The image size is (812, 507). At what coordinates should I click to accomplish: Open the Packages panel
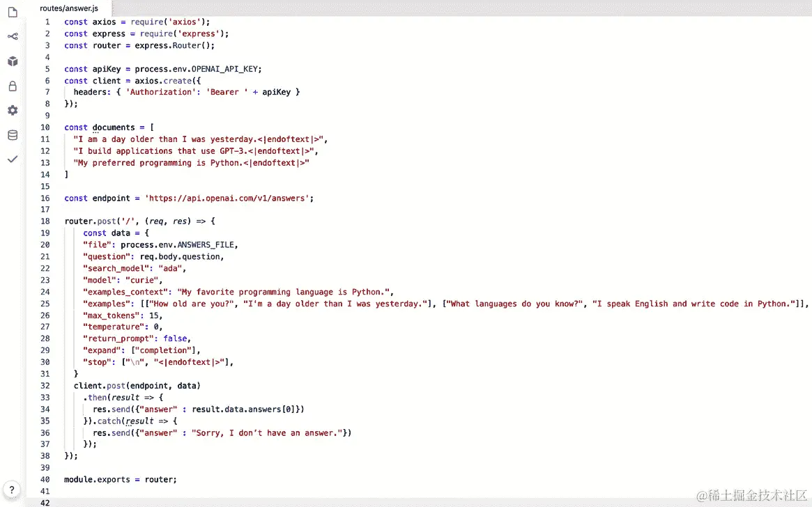click(x=12, y=61)
